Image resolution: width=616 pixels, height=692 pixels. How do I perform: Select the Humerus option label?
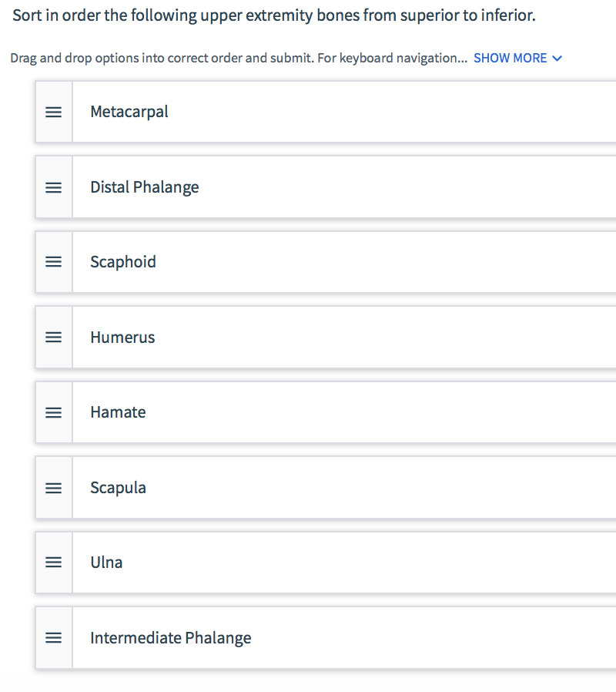click(122, 338)
